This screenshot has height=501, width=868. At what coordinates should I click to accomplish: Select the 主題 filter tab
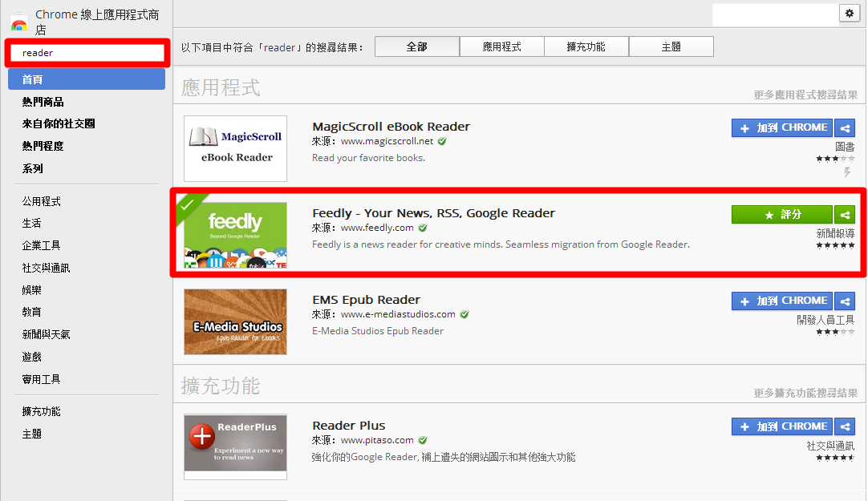671,47
